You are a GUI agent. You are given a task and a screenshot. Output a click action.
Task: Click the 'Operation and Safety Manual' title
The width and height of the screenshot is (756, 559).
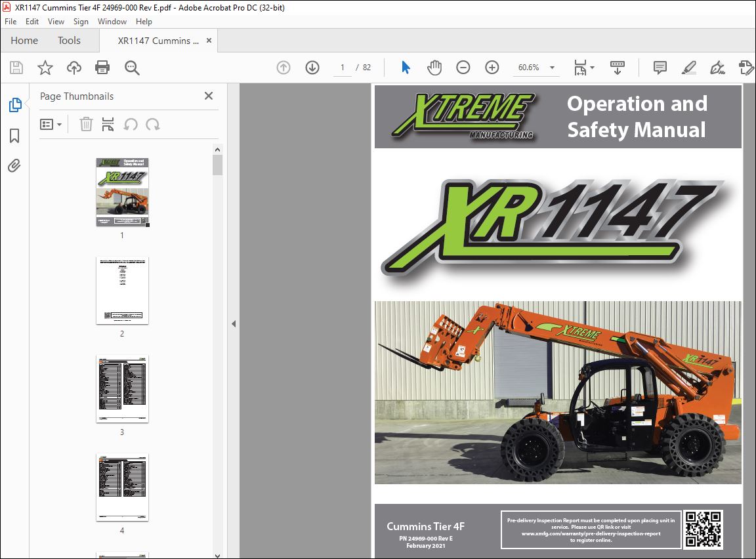[637, 117]
